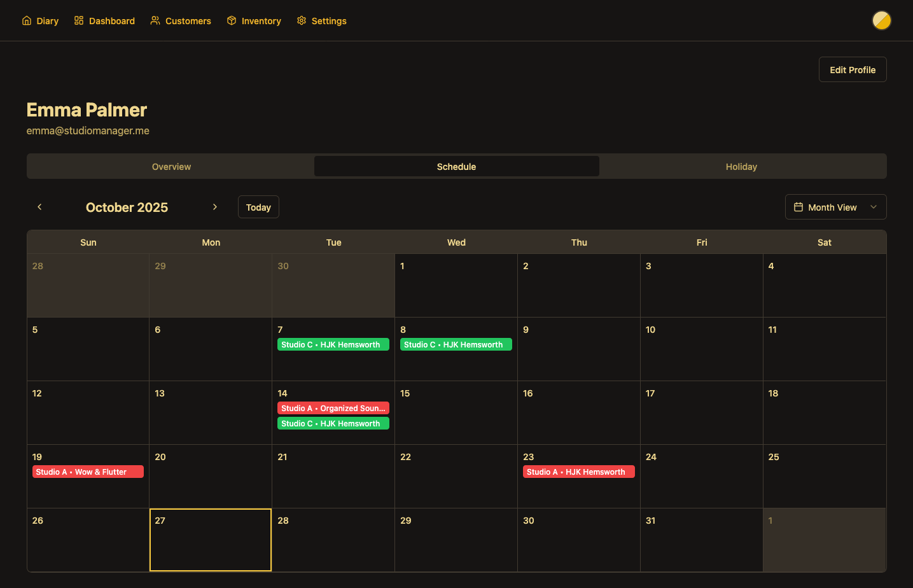Select the highlighted October 27 day cell
Viewport: 913px width, 588px height.
point(210,540)
